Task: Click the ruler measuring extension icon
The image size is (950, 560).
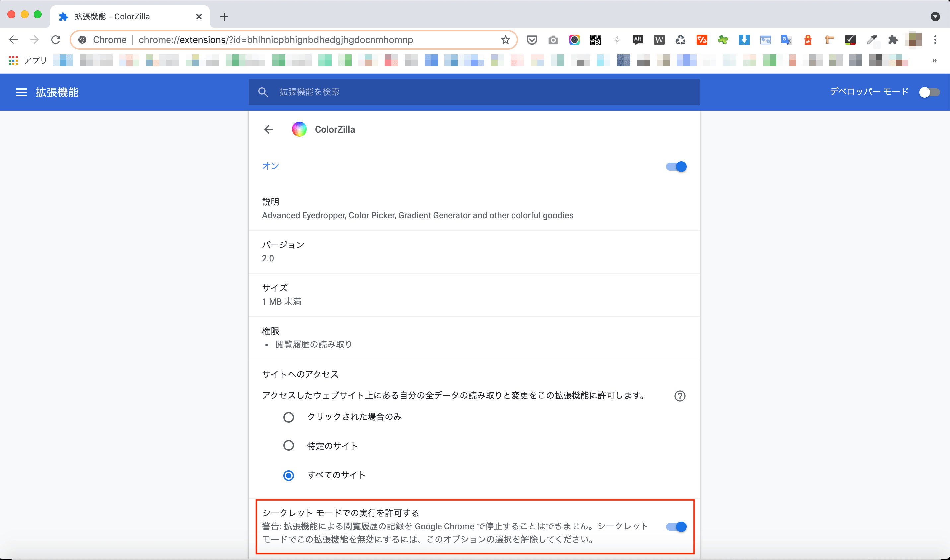Action: click(x=829, y=40)
